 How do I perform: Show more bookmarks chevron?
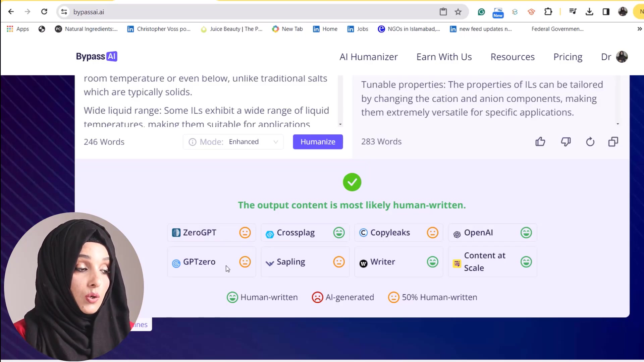(639, 29)
